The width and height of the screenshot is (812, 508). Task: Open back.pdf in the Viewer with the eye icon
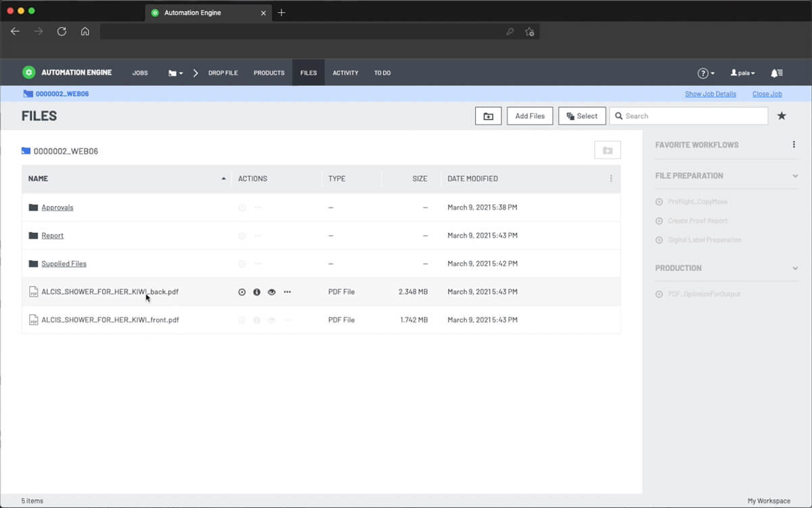pos(271,291)
